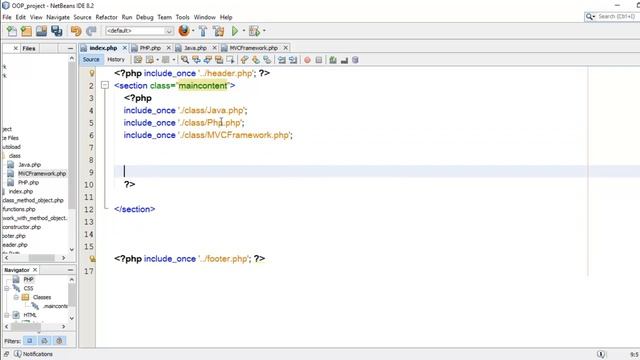Switch to the index.php editor tab

click(103, 48)
